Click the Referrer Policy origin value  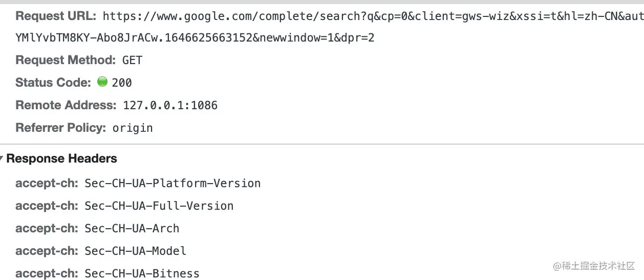[x=133, y=128]
